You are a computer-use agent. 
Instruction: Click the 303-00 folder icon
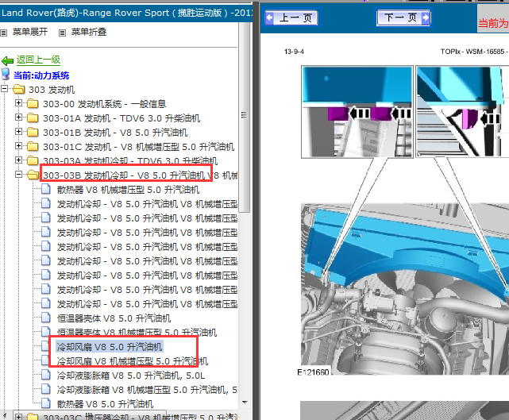pyautogui.click(x=33, y=103)
